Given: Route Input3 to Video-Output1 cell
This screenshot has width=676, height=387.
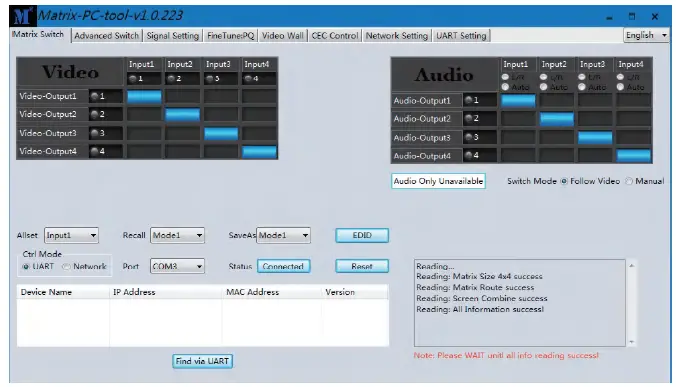Looking at the screenshot, I should (221, 96).
